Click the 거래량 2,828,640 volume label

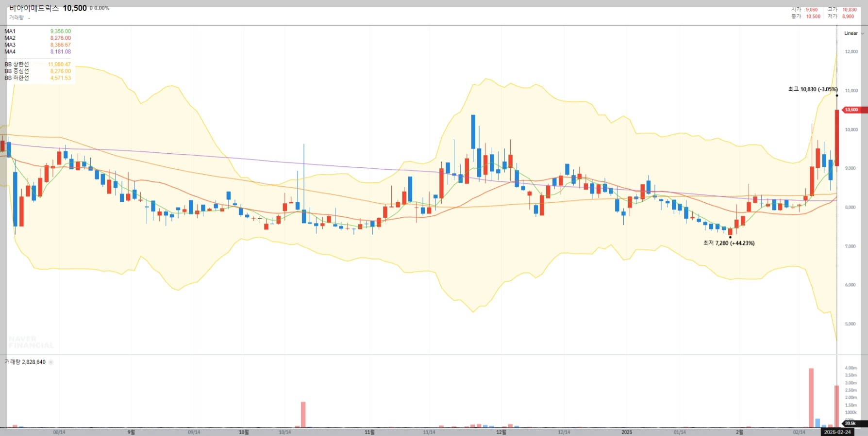25,362
